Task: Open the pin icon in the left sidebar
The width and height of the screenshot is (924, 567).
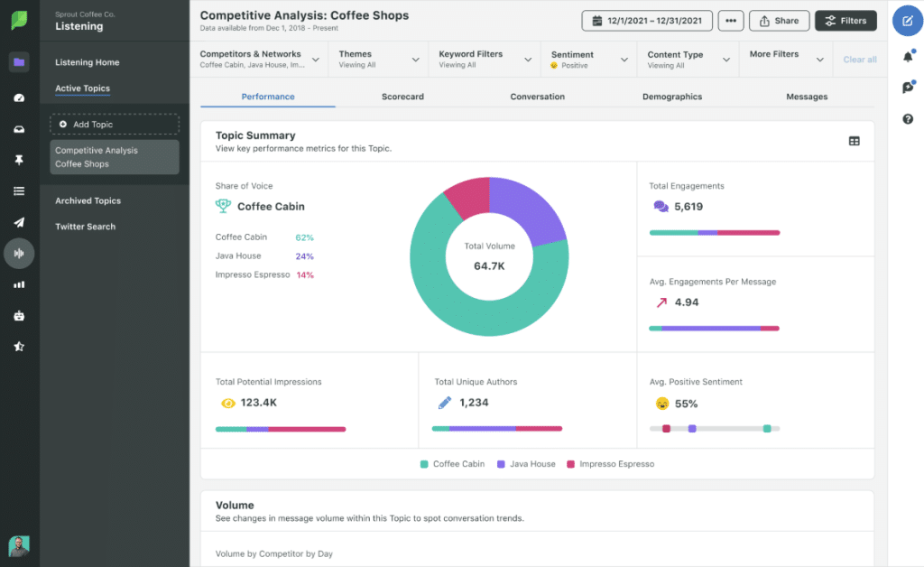Action: point(19,159)
